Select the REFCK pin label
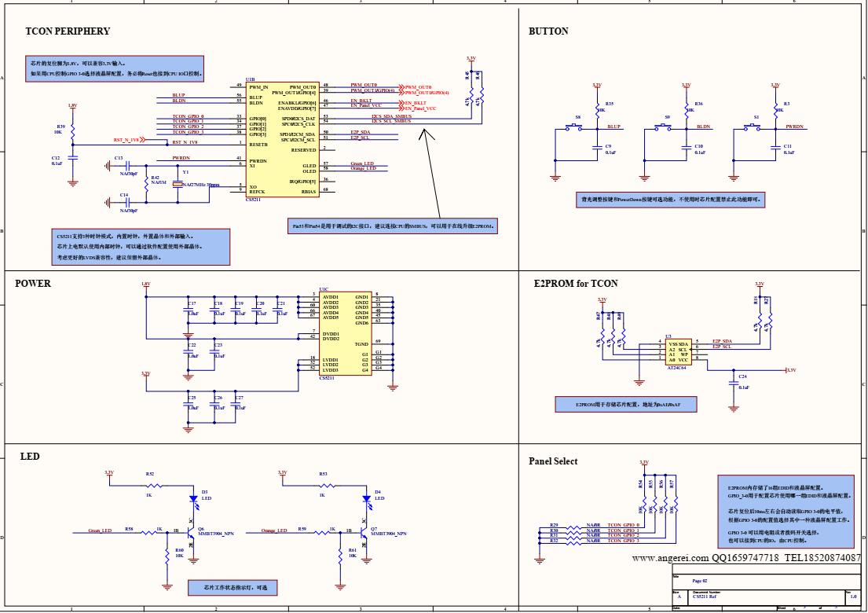868x613 pixels. click(257, 192)
